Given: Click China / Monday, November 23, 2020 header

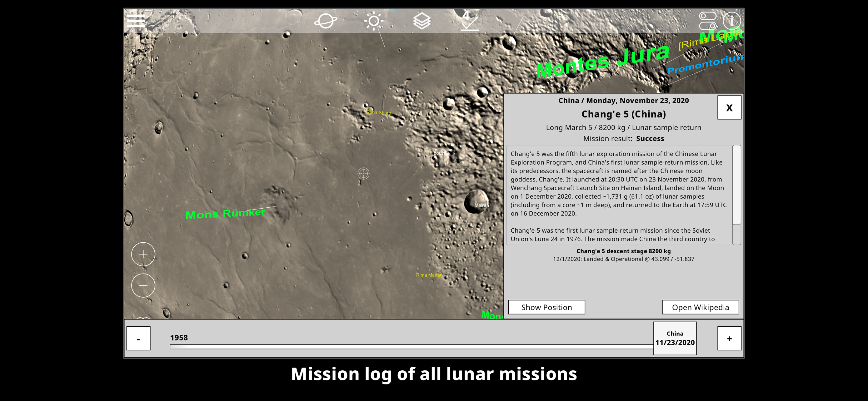Looking at the screenshot, I should pos(623,100).
